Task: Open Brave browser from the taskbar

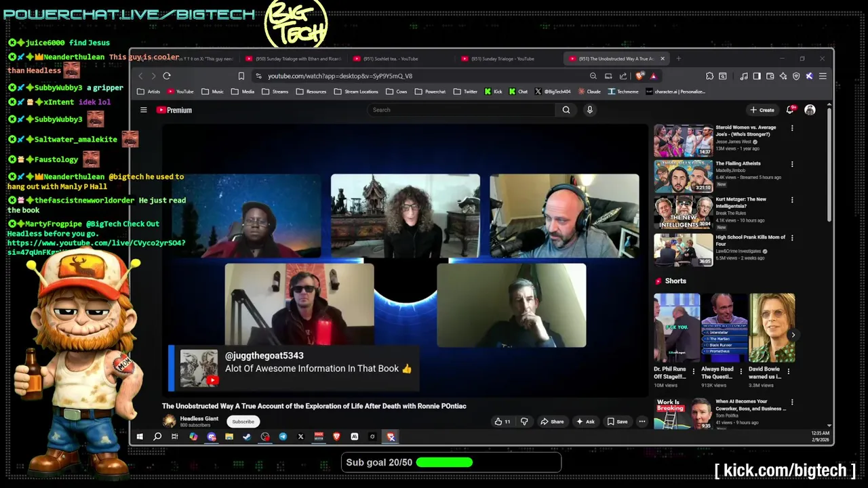Action: point(336,437)
